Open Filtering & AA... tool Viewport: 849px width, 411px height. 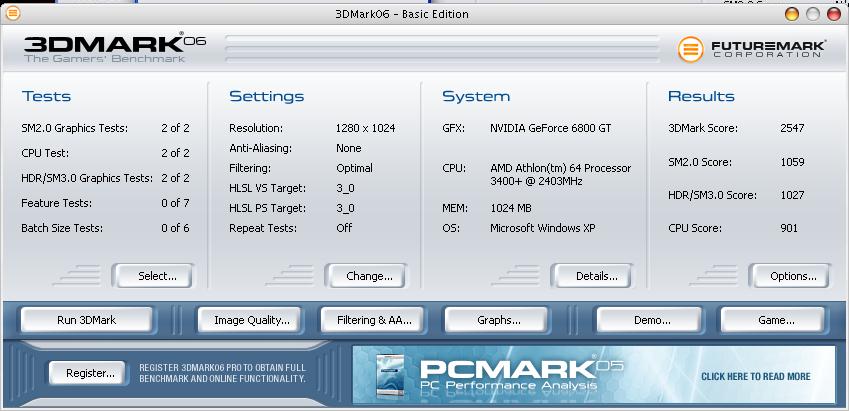click(x=374, y=320)
